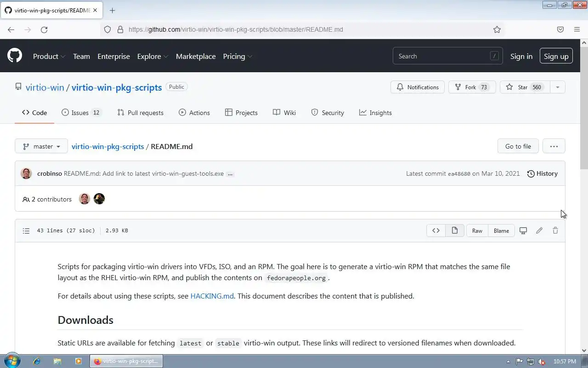Viewport: 588px width, 368px height.
Task: Show hidden tray icons arrow
Action: pyautogui.click(x=508, y=362)
